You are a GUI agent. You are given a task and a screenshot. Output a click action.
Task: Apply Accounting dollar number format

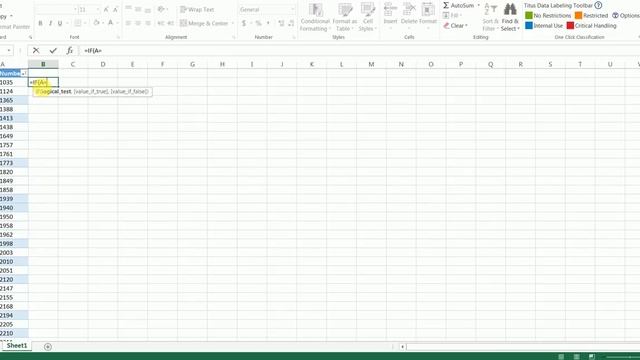[244, 23]
